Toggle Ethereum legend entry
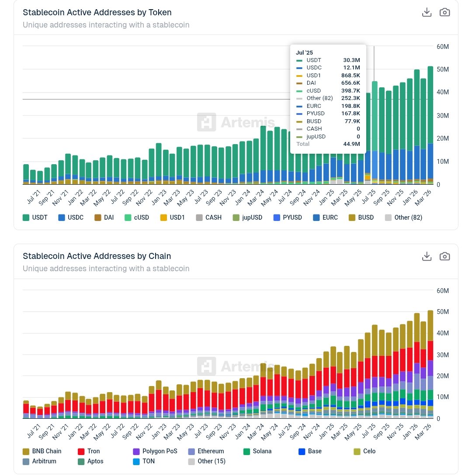The height and width of the screenshot is (476, 472). pos(206,451)
